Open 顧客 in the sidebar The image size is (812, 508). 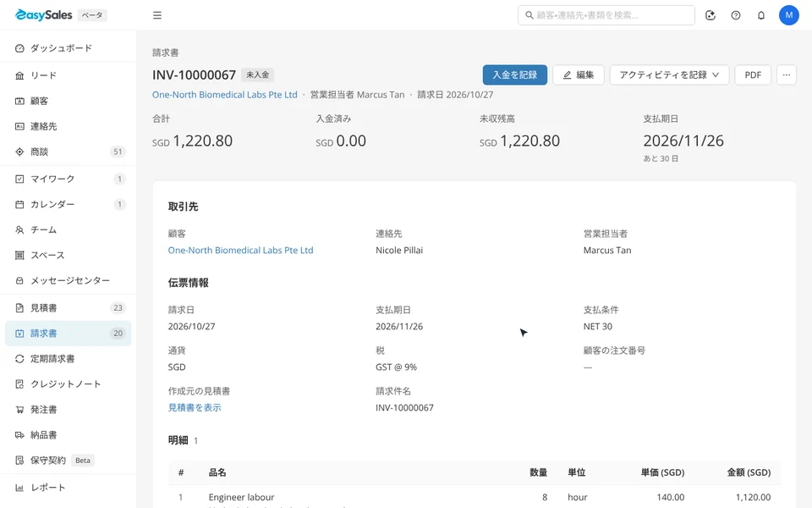click(x=68, y=101)
